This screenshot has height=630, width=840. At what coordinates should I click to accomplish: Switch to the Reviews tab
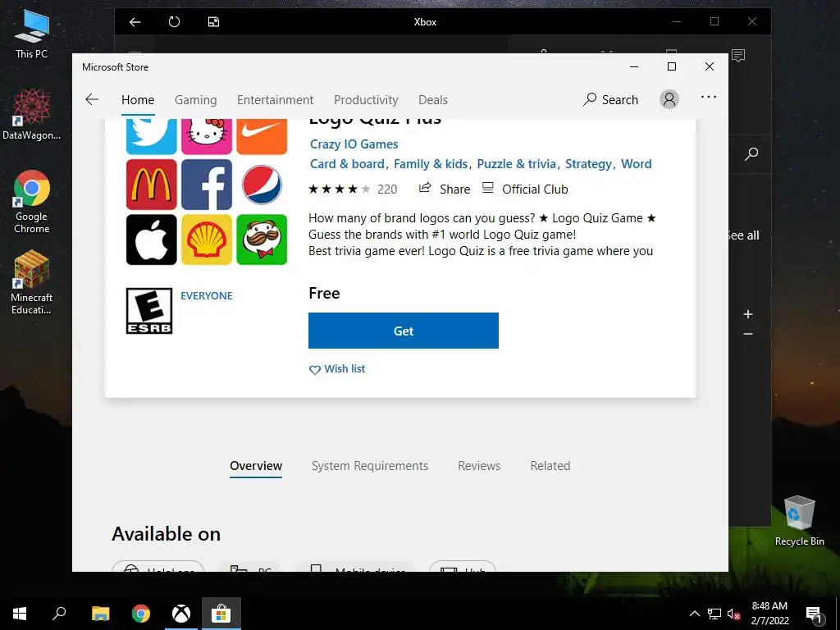(x=479, y=466)
